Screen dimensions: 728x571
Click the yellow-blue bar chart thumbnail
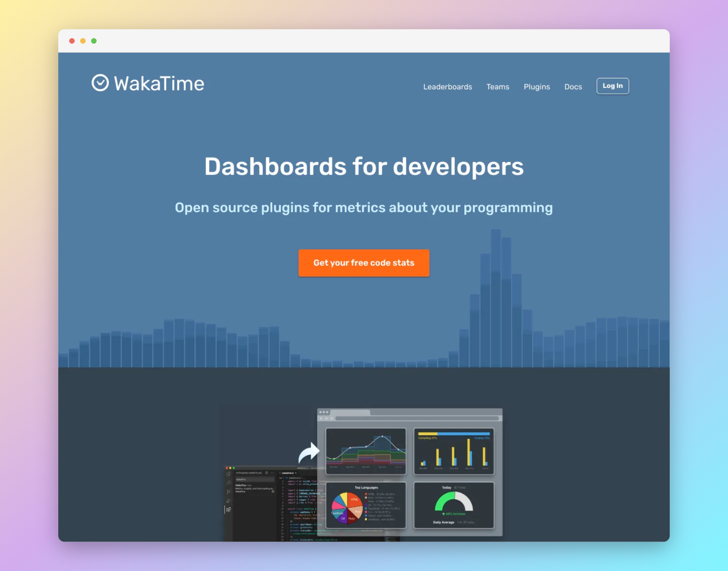pyautogui.click(x=454, y=451)
